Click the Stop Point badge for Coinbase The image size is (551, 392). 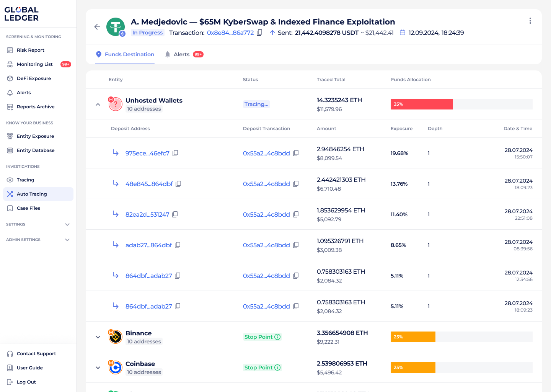262,367
